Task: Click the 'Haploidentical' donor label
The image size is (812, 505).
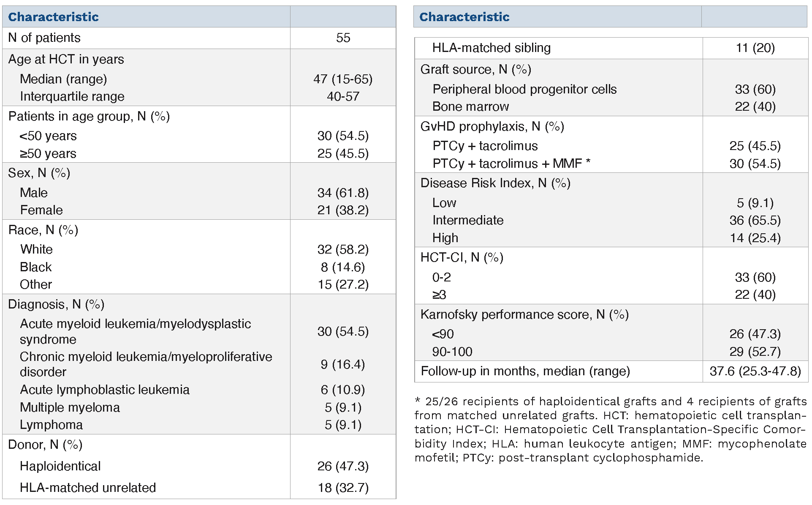Action: tap(60, 466)
